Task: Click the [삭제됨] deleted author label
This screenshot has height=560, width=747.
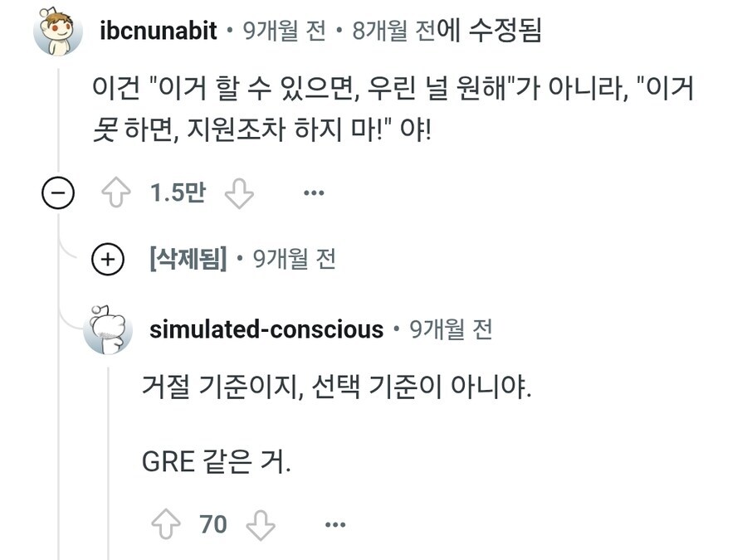Action: pyautogui.click(x=188, y=260)
